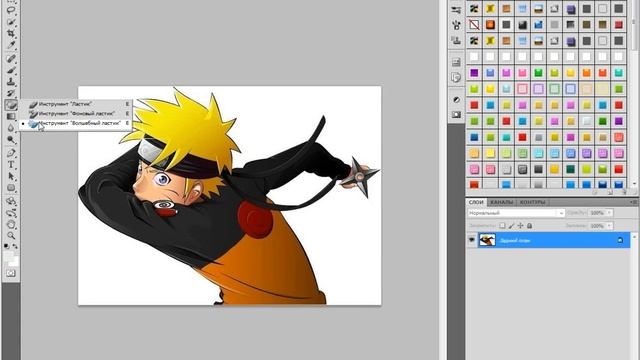
Task: Select the Lasso tool
Action: point(11,10)
